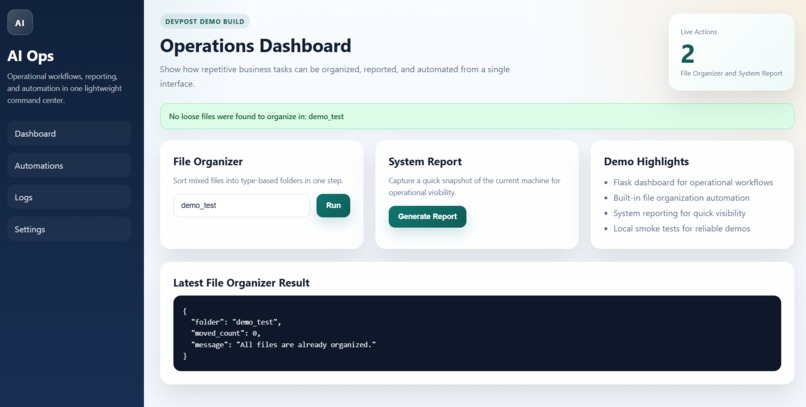Screen dimensions: 806x407
Task: Click the DEVPOST DEMO BUILD badge
Action: tap(205, 22)
